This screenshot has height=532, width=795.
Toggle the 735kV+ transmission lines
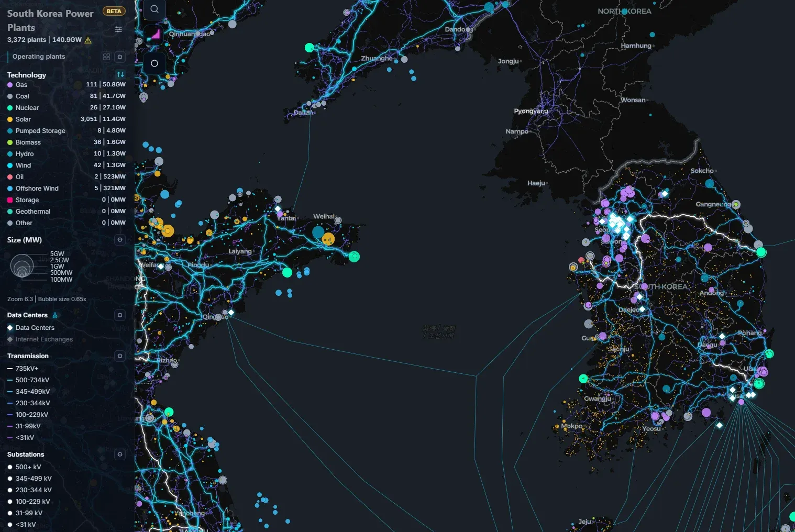(x=27, y=369)
